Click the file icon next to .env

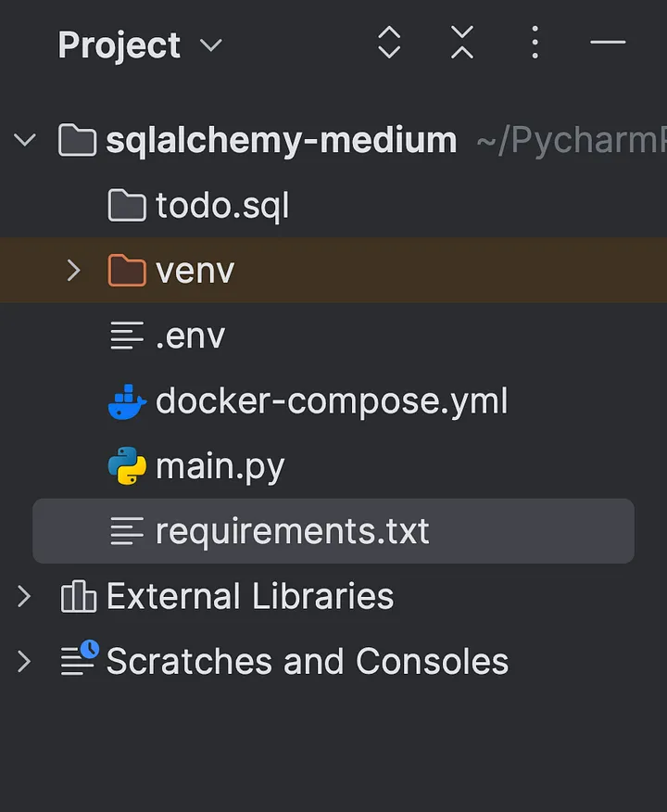(x=127, y=336)
